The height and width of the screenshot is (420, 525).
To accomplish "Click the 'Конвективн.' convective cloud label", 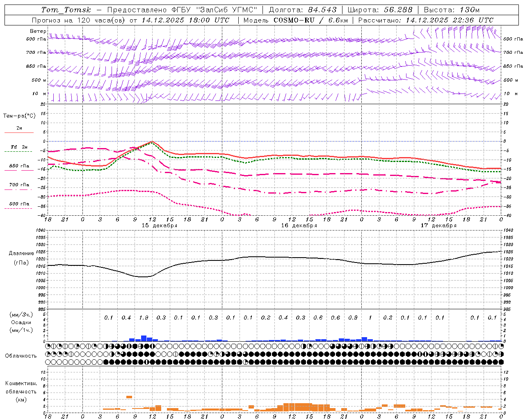I will click(x=21, y=383).
